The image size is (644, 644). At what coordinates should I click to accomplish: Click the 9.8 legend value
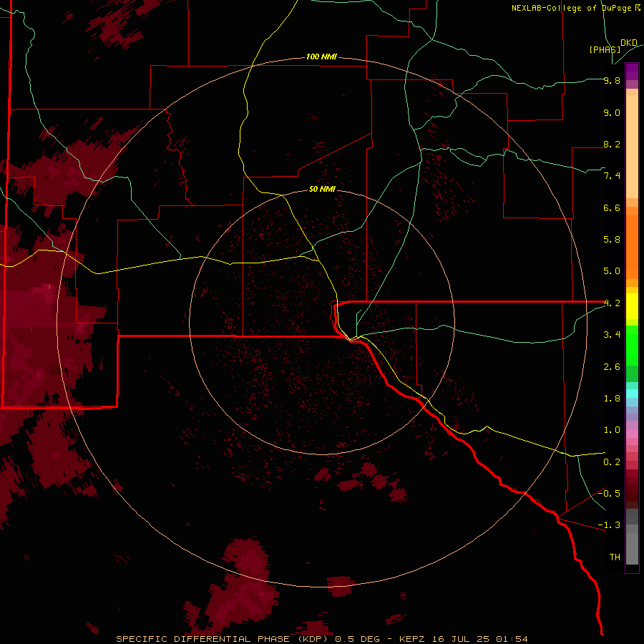pos(612,80)
